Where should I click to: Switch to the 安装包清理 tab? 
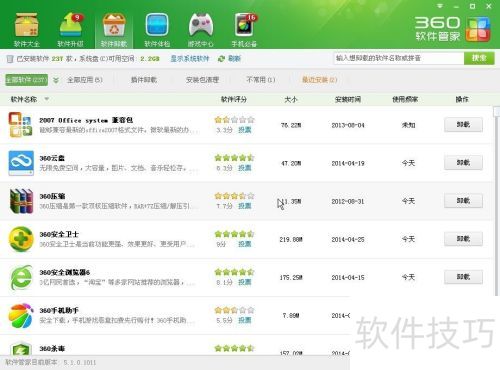(x=202, y=80)
